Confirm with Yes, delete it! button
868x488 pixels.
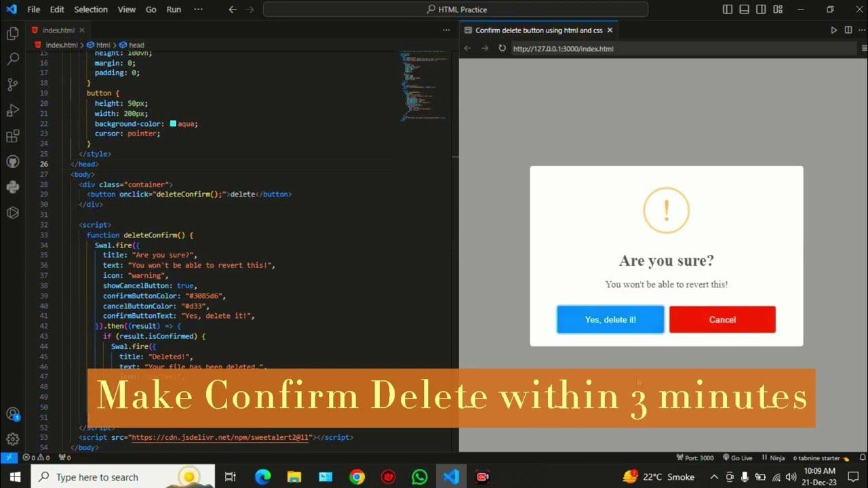pos(610,319)
